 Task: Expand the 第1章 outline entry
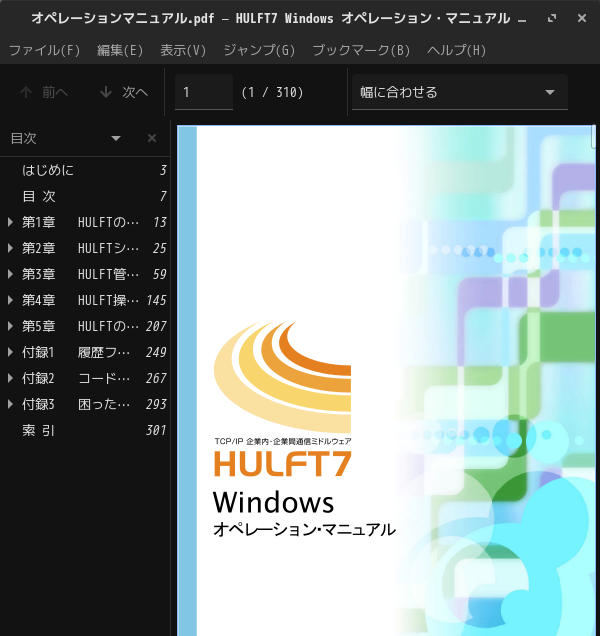point(10,222)
